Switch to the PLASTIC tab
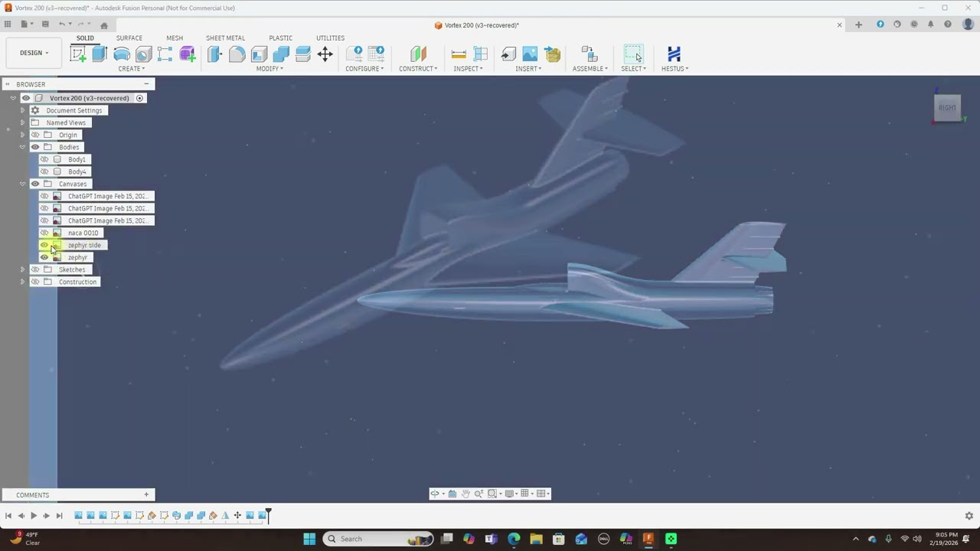Screen dimensions: 980x551 [x=280, y=37]
